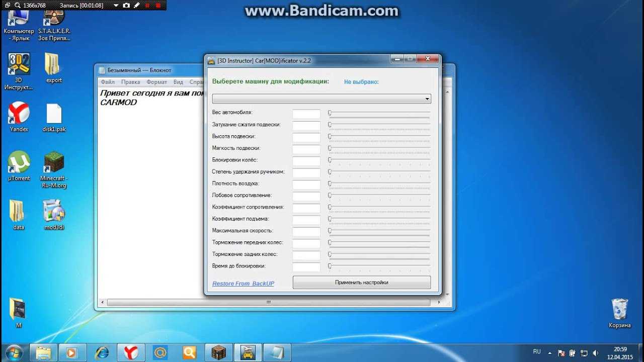Click the RU language indicator

click(x=537, y=351)
